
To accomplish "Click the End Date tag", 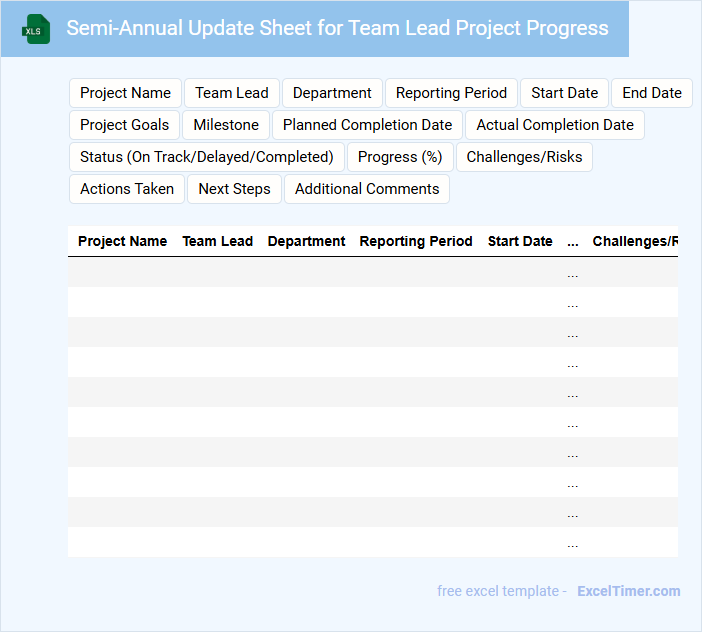I will click(652, 93).
